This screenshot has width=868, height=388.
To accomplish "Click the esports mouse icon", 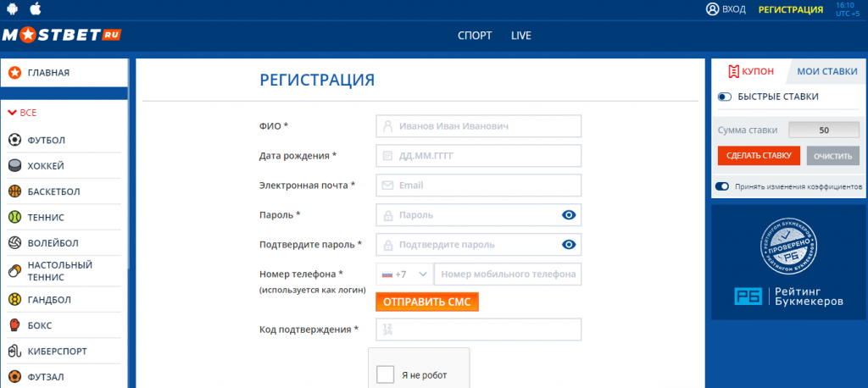I will click(x=15, y=351).
